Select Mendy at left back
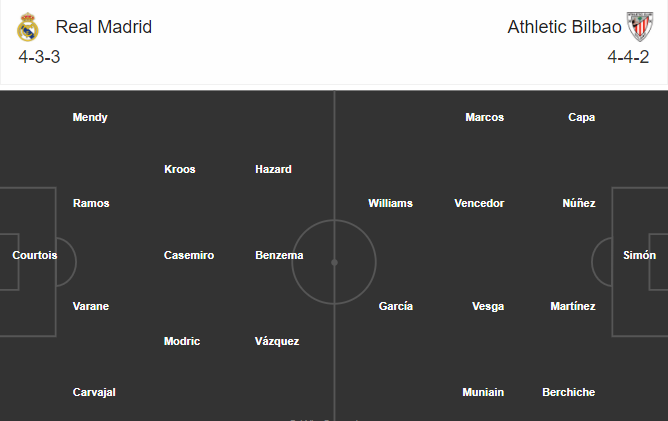Screen dimensions: 668x421 click(x=90, y=117)
